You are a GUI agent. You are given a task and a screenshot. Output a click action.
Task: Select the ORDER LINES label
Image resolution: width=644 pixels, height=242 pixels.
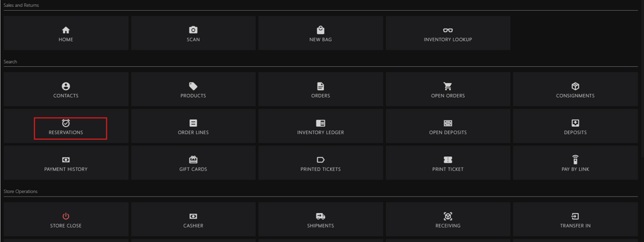click(193, 132)
